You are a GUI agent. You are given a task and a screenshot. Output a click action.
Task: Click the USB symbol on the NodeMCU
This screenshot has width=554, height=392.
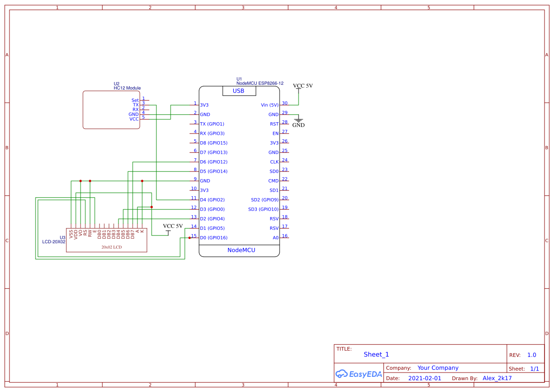[239, 91]
